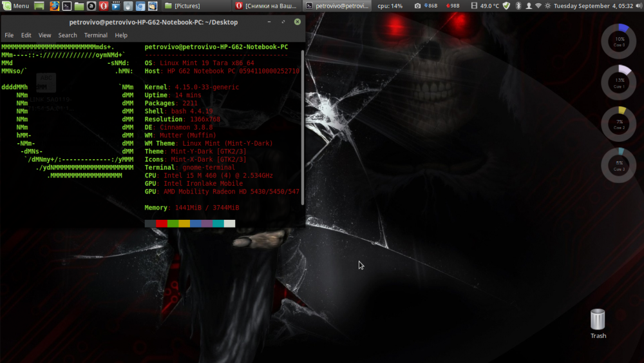Image resolution: width=644 pixels, height=363 pixels.
Task: Maximize the terminal window
Action: tap(283, 22)
